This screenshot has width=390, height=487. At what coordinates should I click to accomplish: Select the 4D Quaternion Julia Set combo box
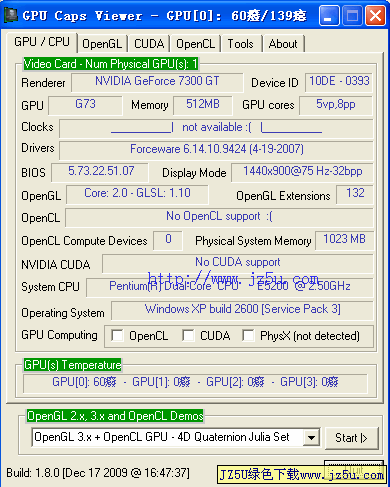pos(176,437)
